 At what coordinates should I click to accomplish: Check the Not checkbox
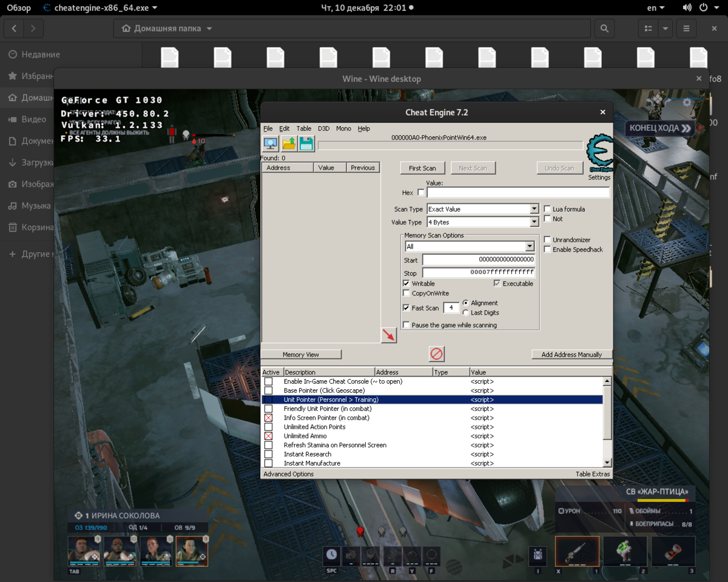click(x=547, y=219)
